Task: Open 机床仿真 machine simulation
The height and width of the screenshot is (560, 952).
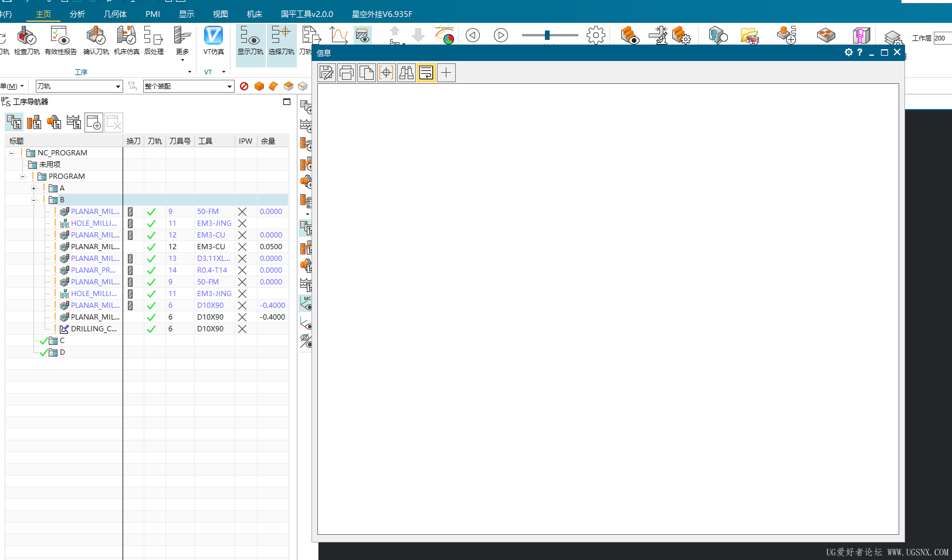Action: click(127, 40)
